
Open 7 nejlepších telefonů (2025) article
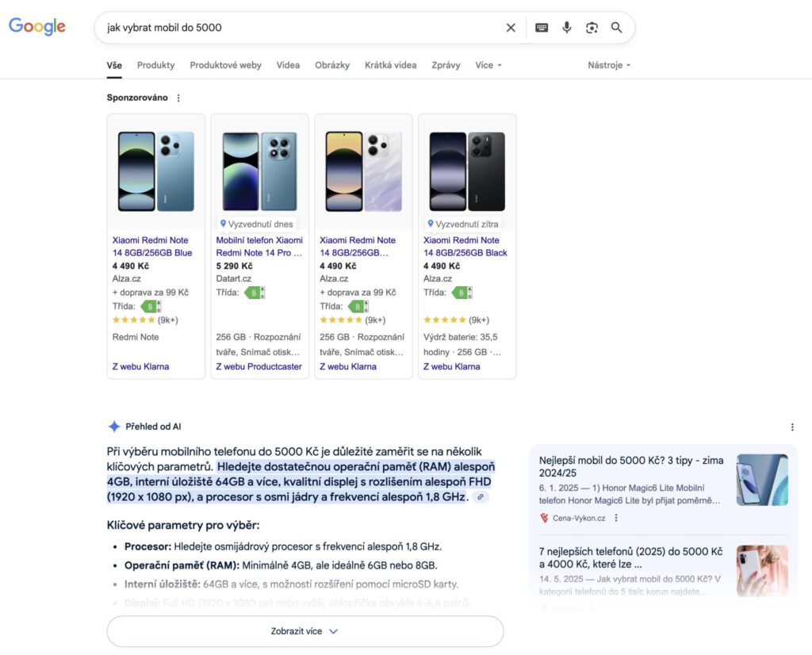click(x=630, y=557)
